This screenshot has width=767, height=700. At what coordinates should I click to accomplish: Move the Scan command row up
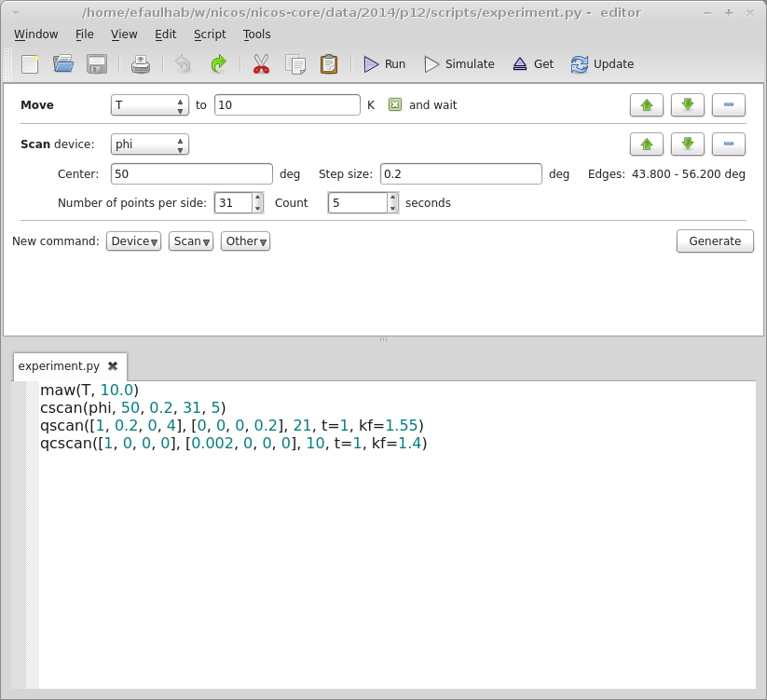[646, 144]
